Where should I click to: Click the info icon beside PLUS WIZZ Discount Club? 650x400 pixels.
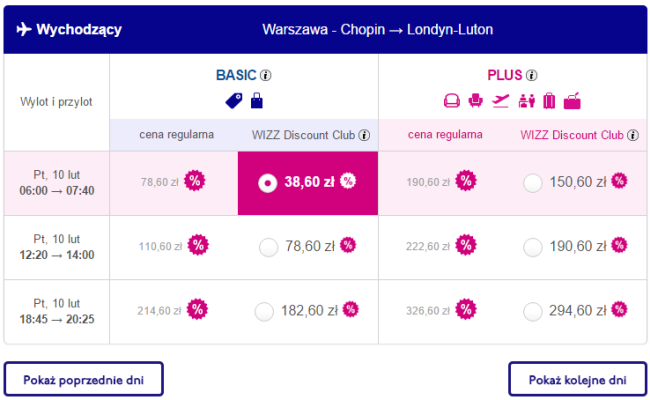tap(631, 135)
